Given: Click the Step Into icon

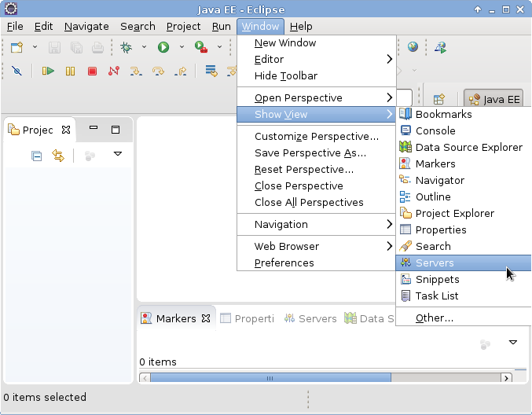Looking at the screenshot, I should coord(136,71).
